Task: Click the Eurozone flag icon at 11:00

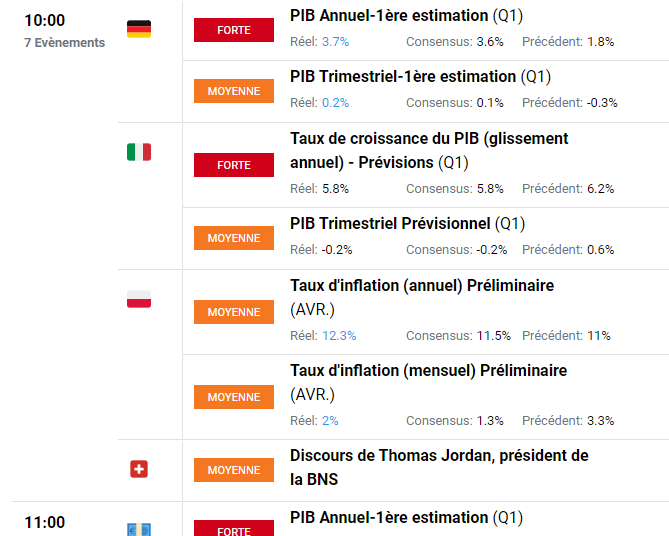Action: click(x=139, y=529)
